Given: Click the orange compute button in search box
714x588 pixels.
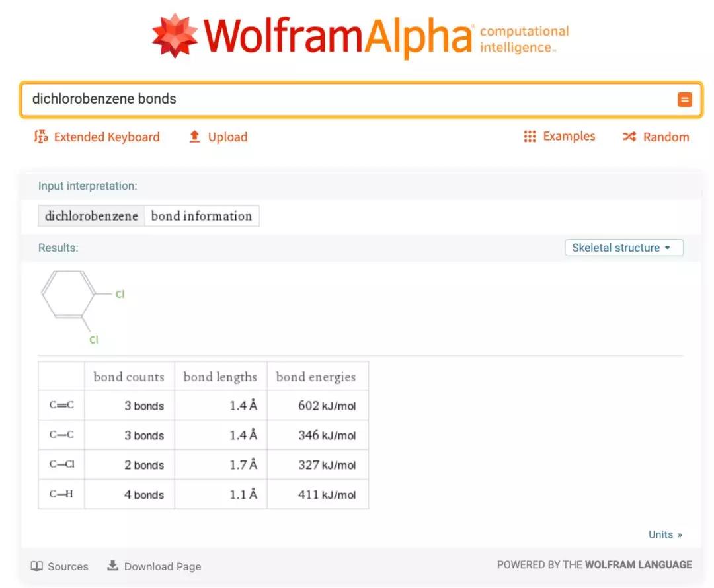Looking at the screenshot, I should [x=684, y=99].
